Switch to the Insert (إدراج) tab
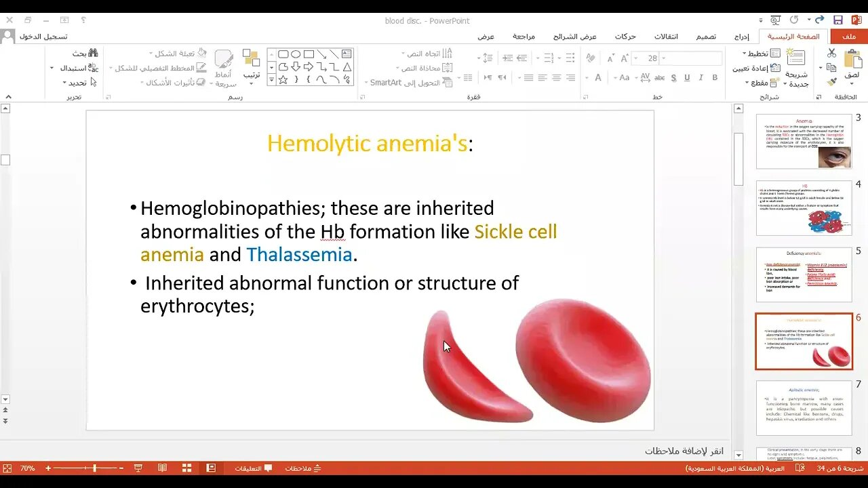 (742, 37)
